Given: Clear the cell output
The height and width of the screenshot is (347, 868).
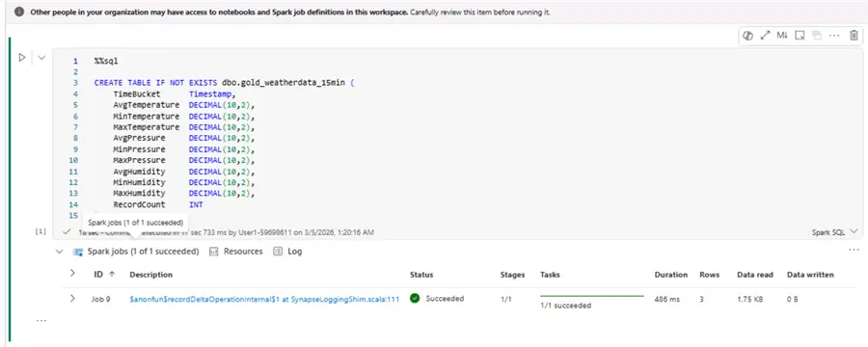Looking at the screenshot, I should [800, 36].
